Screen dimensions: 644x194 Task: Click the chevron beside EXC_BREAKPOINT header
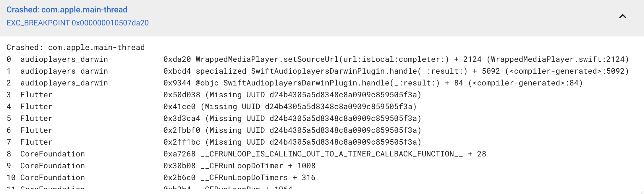click(623, 16)
